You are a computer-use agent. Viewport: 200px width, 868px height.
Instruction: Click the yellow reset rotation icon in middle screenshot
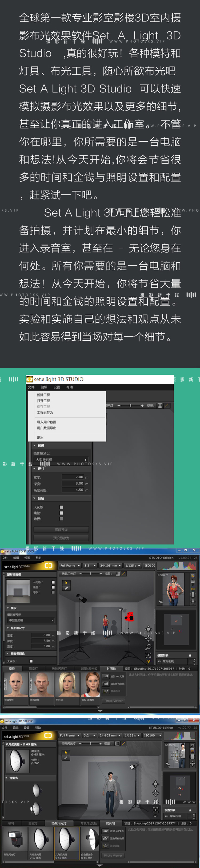click(x=148, y=661)
